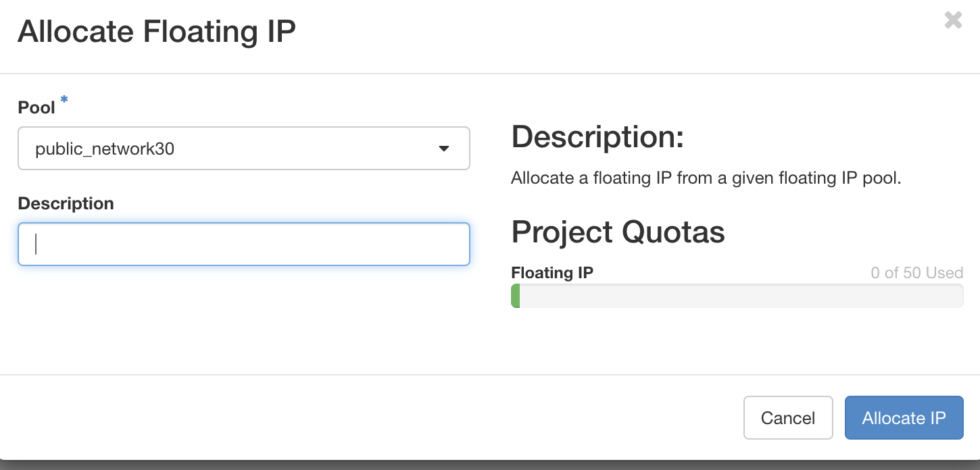
Task: Click the Description: heading on the right panel
Action: click(x=598, y=136)
